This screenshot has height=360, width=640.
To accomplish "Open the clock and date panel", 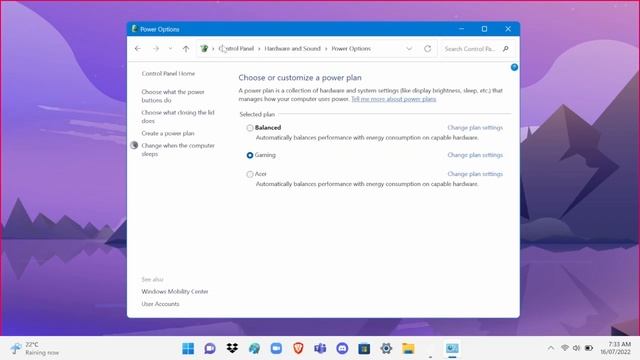I will (616, 348).
